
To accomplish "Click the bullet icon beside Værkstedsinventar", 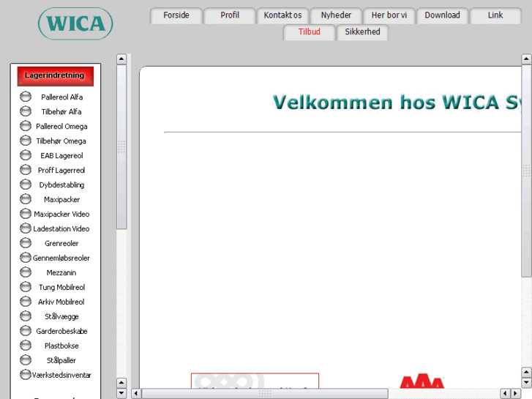I will click(26, 374).
